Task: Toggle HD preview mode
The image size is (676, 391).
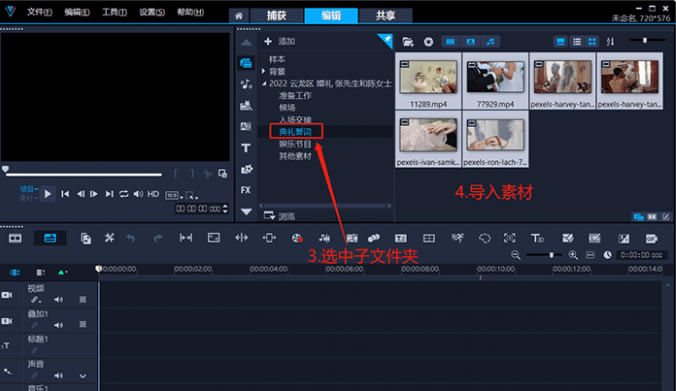Action: [x=153, y=194]
